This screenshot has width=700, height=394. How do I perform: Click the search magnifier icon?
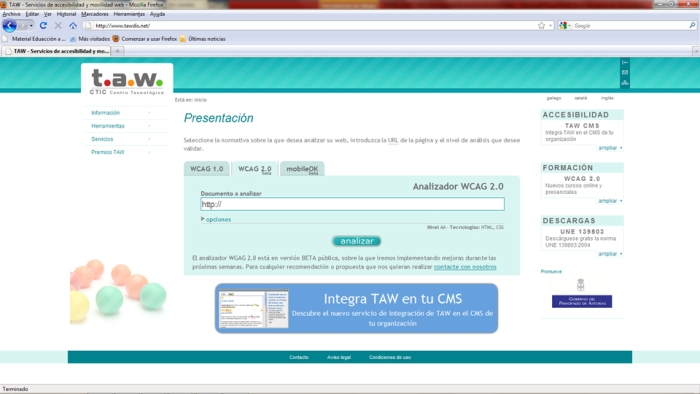(x=692, y=26)
